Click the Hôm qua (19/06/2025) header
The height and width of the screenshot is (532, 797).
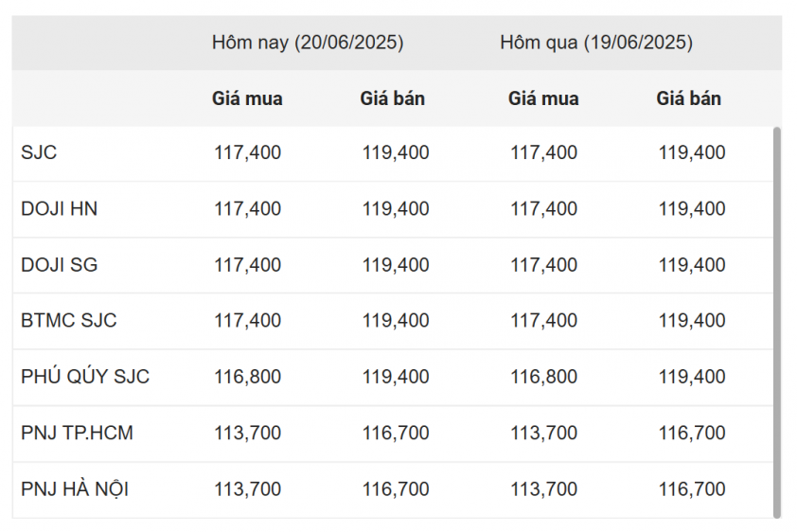click(x=596, y=43)
